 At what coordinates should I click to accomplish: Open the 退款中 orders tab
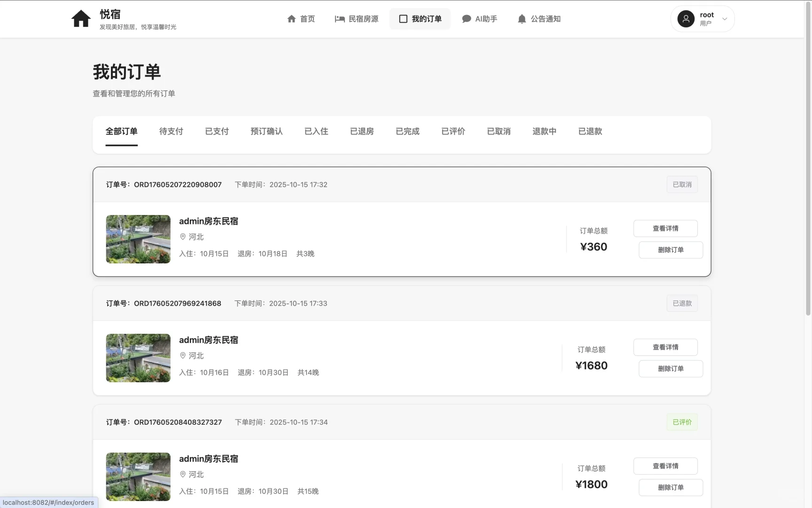[544, 132]
